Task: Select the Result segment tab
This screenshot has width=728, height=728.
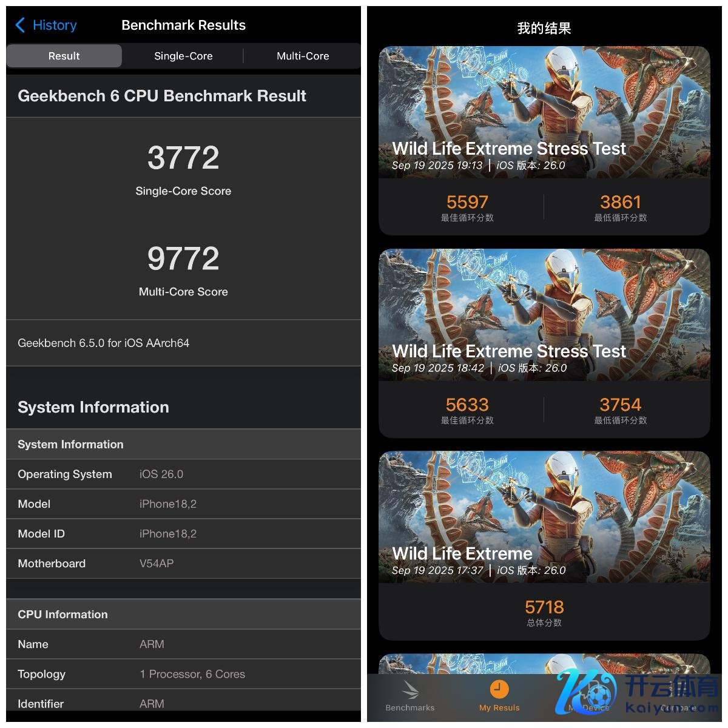Action: 64,56
